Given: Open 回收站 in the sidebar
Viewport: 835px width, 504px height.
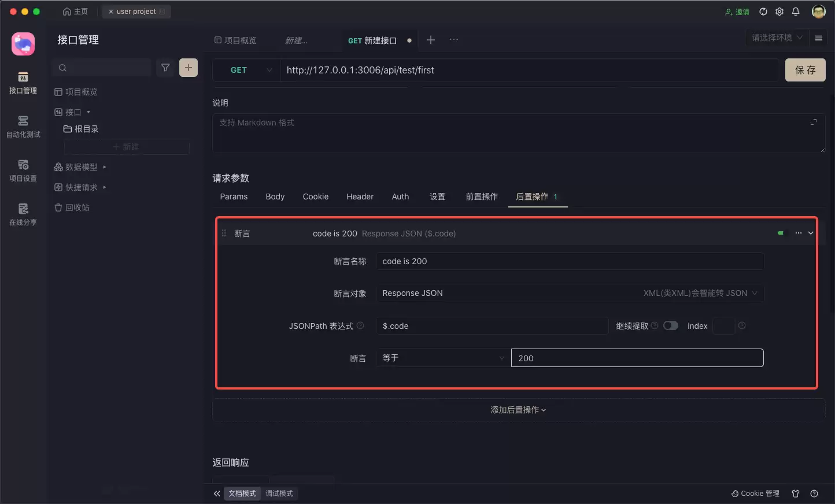Looking at the screenshot, I should point(72,207).
